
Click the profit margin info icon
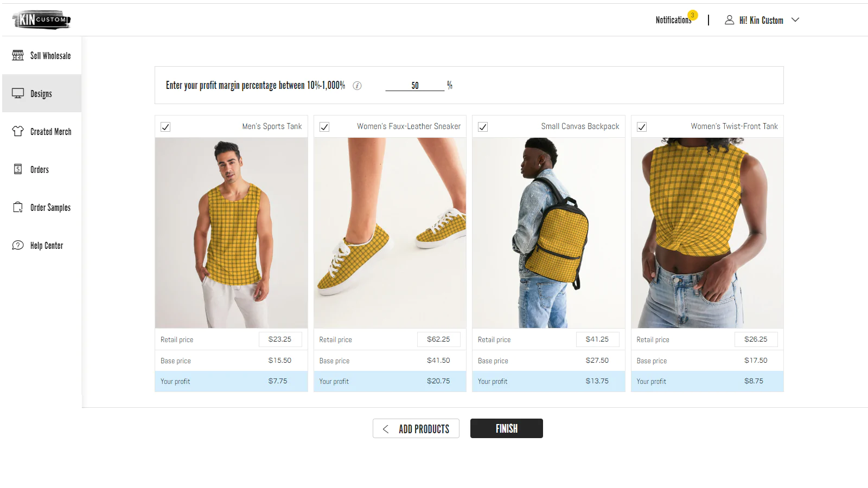357,86
